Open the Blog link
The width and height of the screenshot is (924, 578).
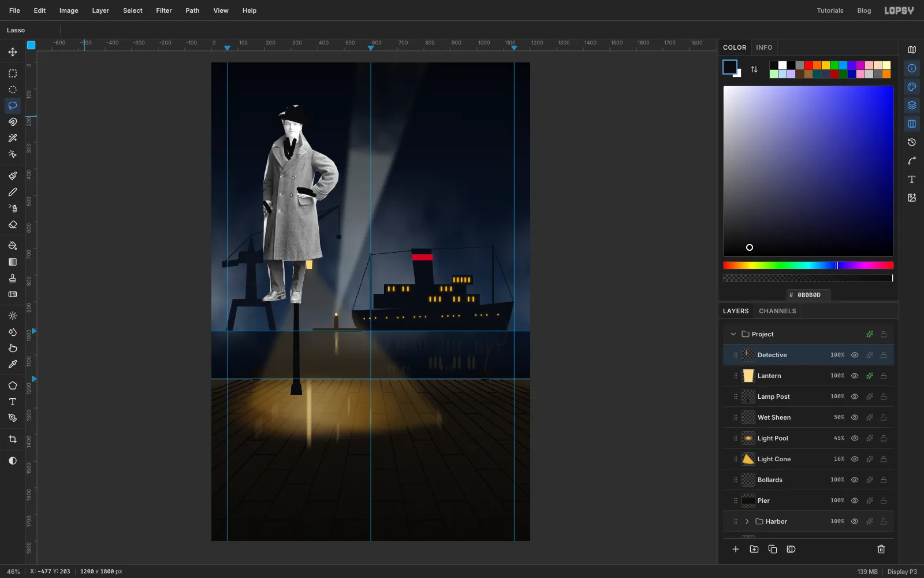coord(864,10)
